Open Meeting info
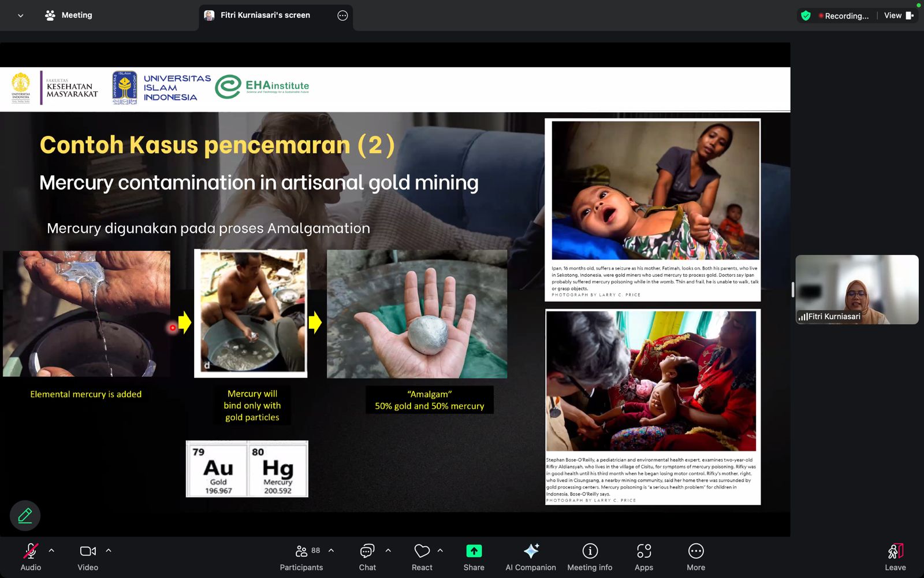Image resolution: width=924 pixels, height=578 pixels. click(x=590, y=557)
